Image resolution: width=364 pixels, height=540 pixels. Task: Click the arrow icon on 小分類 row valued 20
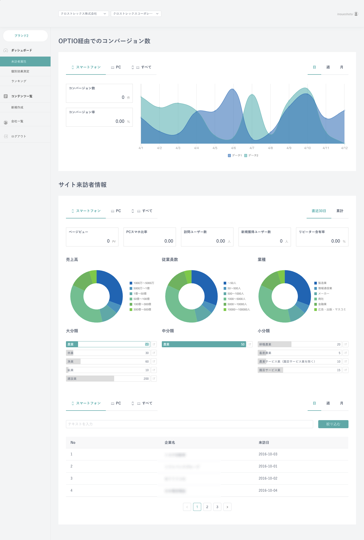pyautogui.click(x=345, y=344)
